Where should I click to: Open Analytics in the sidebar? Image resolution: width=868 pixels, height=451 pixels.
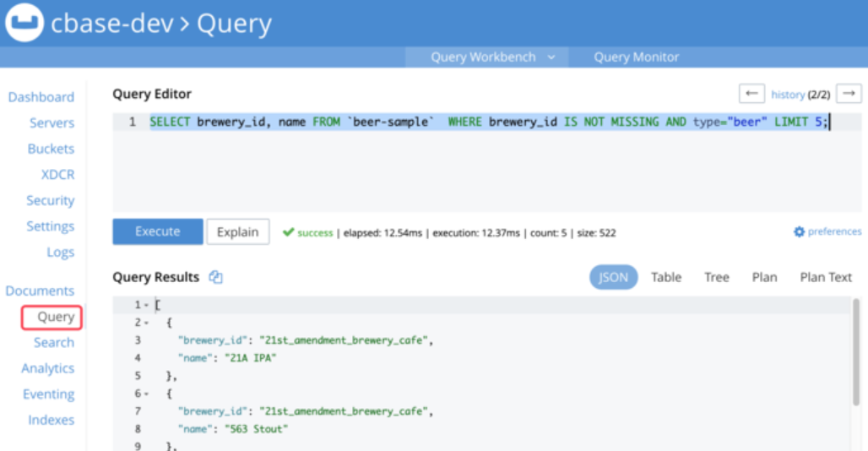[47, 368]
